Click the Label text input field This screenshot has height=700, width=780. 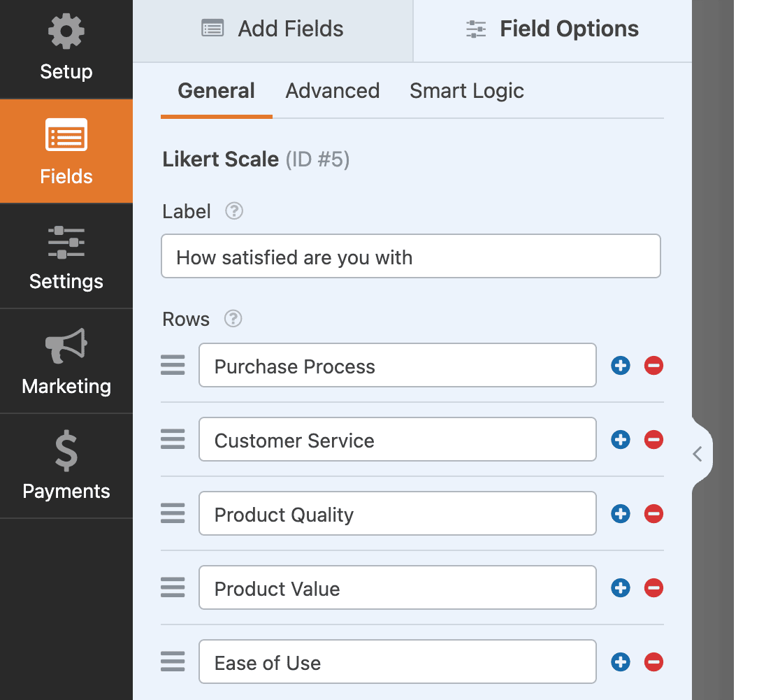(x=411, y=257)
